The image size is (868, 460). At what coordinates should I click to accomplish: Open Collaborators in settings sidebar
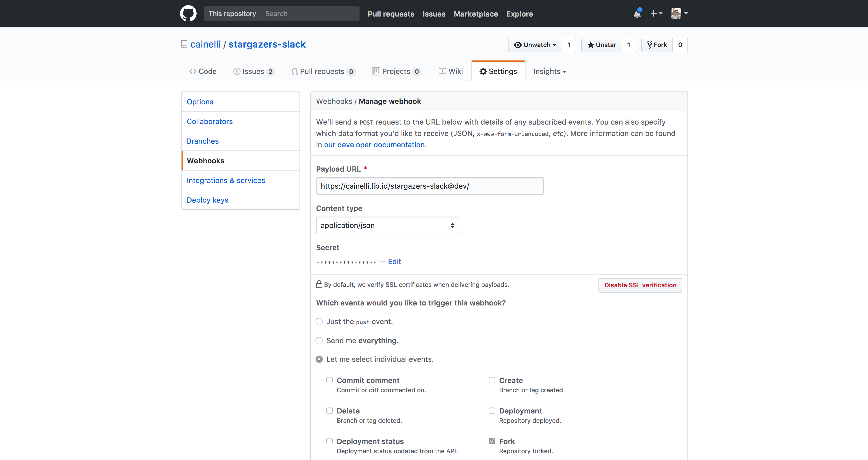(x=240, y=121)
